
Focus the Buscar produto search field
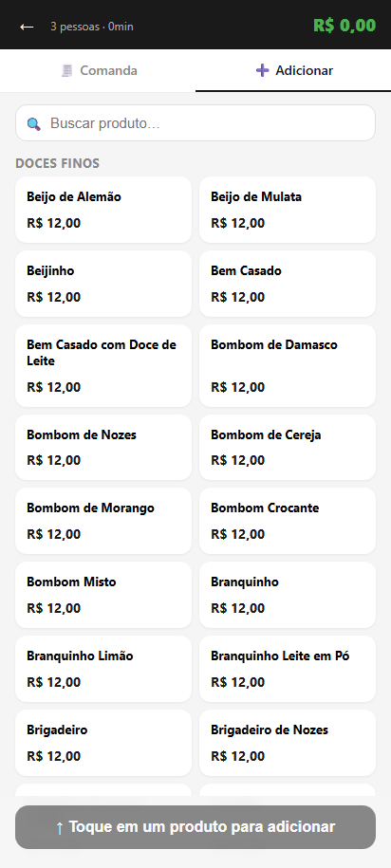(195, 123)
